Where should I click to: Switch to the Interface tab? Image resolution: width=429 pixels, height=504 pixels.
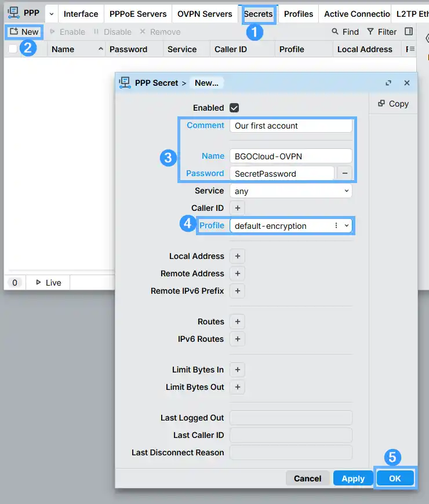point(81,14)
